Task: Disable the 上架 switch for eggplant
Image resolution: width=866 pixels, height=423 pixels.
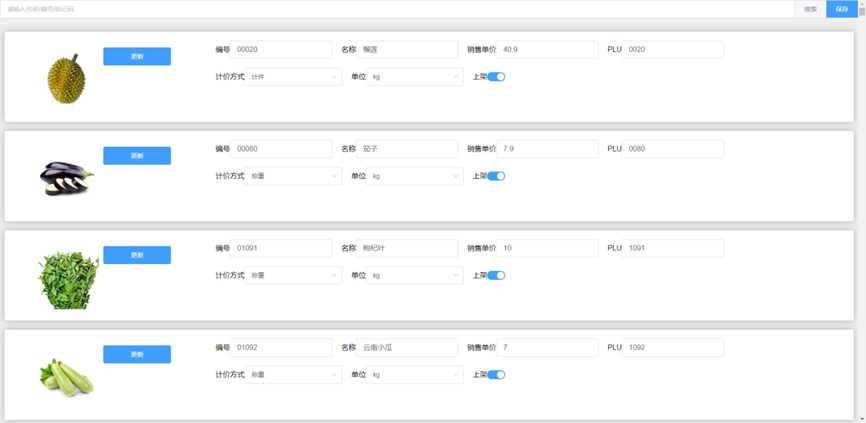Action: click(x=496, y=176)
